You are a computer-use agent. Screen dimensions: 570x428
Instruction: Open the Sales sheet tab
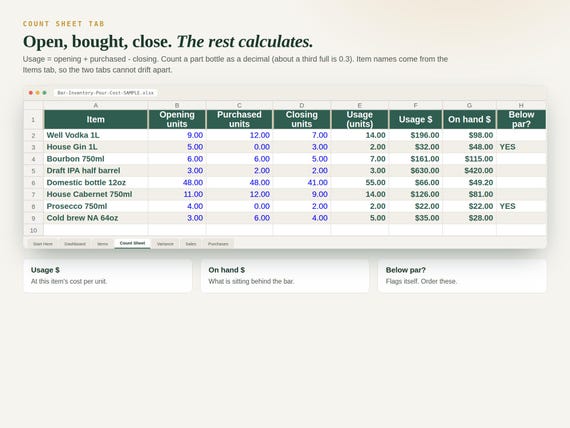coord(191,244)
